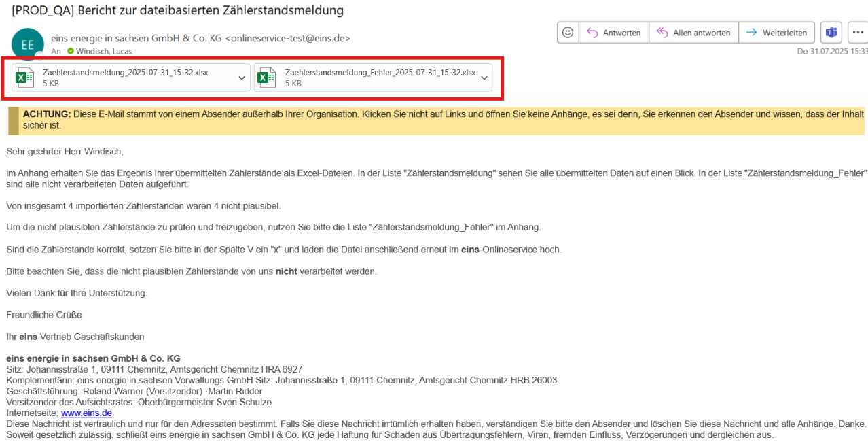This screenshot has height=444, width=868.
Task: Click the EE sender avatar
Action: (28, 44)
